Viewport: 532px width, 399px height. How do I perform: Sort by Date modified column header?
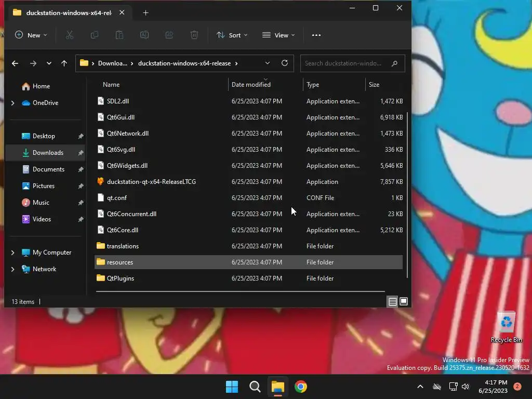[251, 85]
